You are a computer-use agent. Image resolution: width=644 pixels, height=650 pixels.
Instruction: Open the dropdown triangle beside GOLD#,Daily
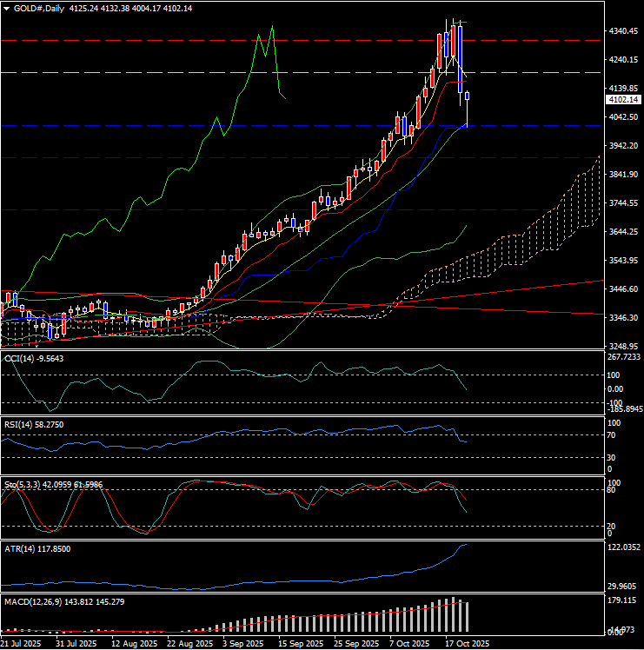(x=7, y=8)
